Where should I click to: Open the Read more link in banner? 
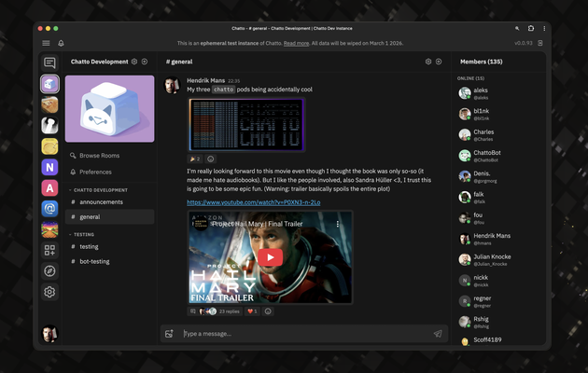pos(296,44)
